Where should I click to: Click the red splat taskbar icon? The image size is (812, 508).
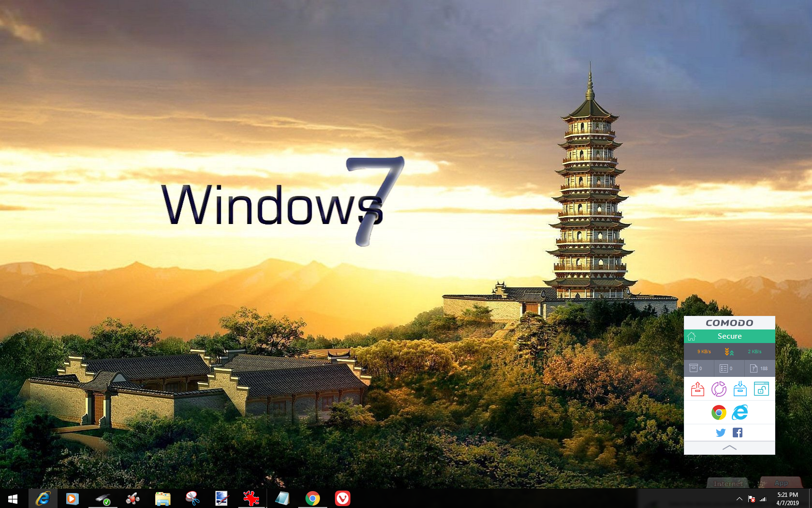pos(252,498)
